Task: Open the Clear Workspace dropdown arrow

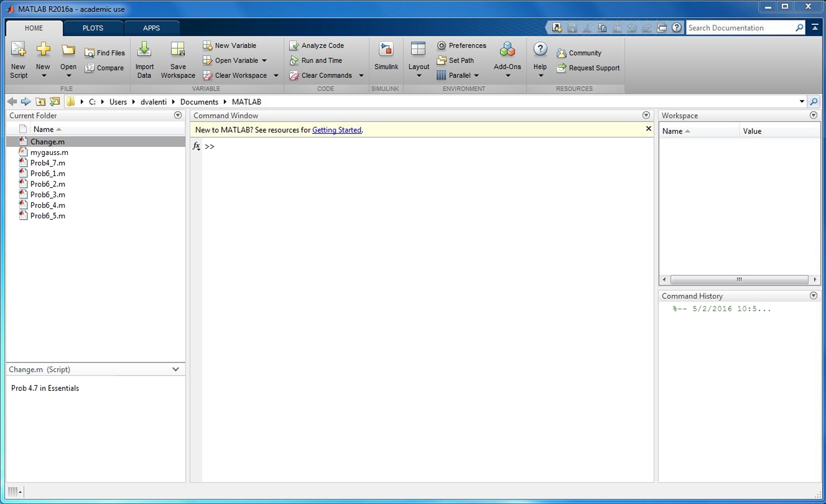Action: pyautogui.click(x=276, y=76)
